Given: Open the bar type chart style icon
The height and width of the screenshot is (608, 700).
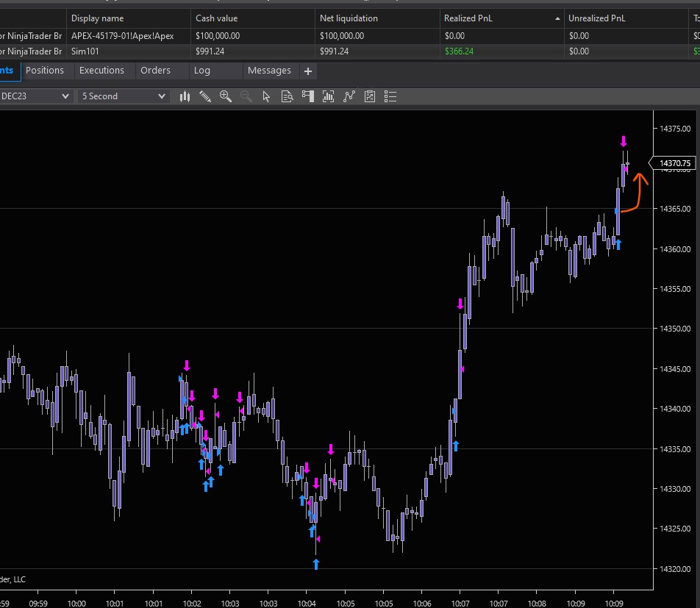Looking at the screenshot, I should 185,96.
